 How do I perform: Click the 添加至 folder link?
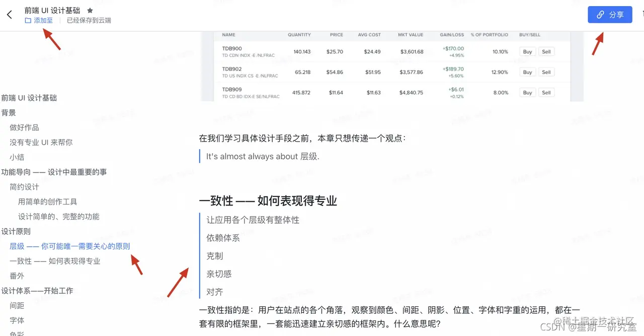(x=39, y=21)
